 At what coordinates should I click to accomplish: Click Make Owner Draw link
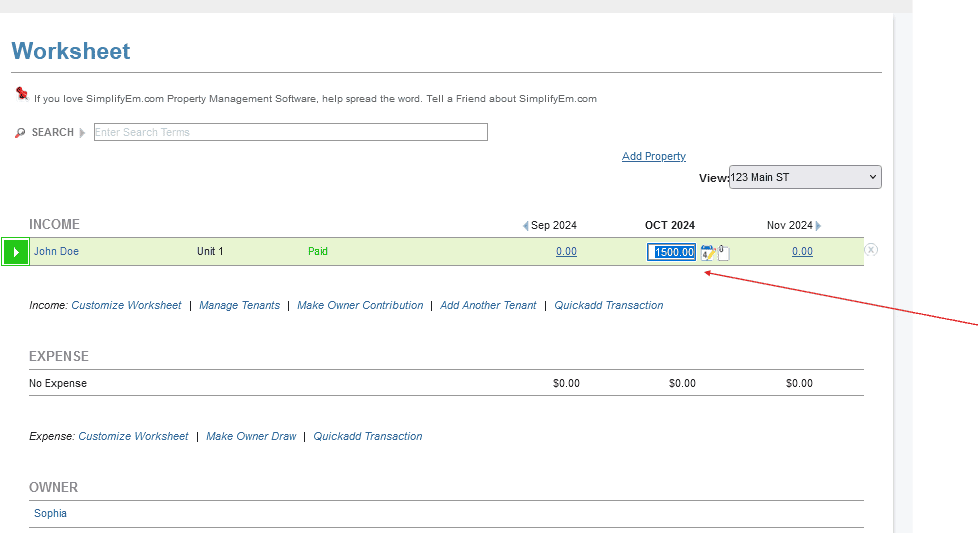click(x=251, y=436)
